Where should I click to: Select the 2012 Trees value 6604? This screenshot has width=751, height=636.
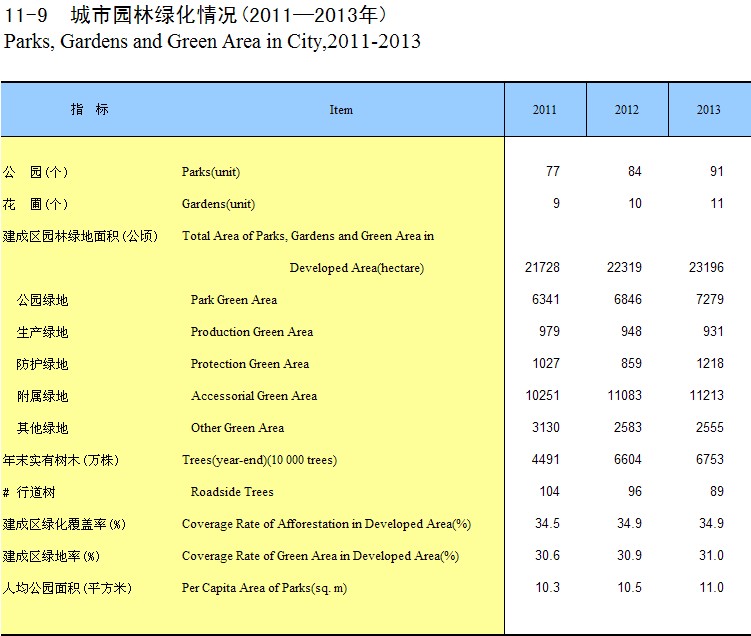[624, 460]
